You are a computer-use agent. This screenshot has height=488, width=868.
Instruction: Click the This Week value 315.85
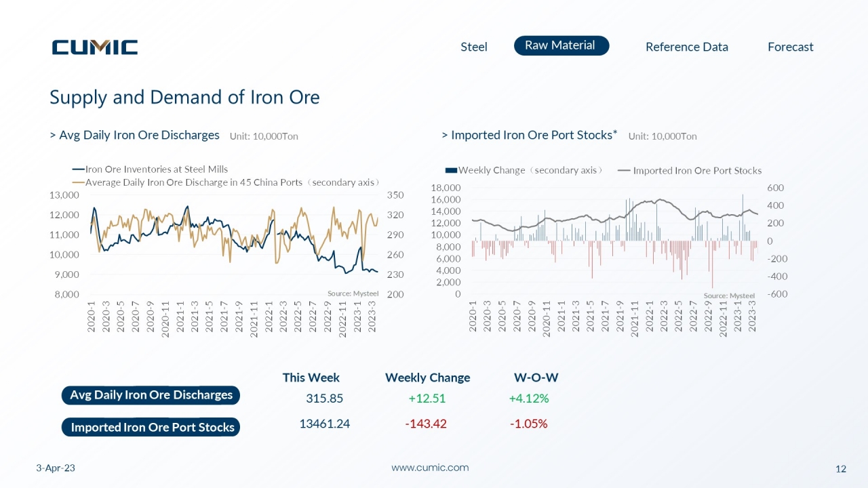[325, 399]
